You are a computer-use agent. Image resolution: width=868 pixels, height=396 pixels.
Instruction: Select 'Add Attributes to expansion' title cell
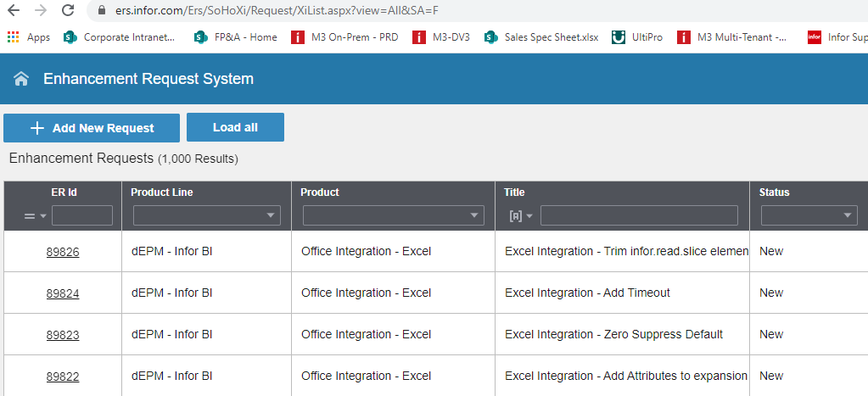click(623, 376)
